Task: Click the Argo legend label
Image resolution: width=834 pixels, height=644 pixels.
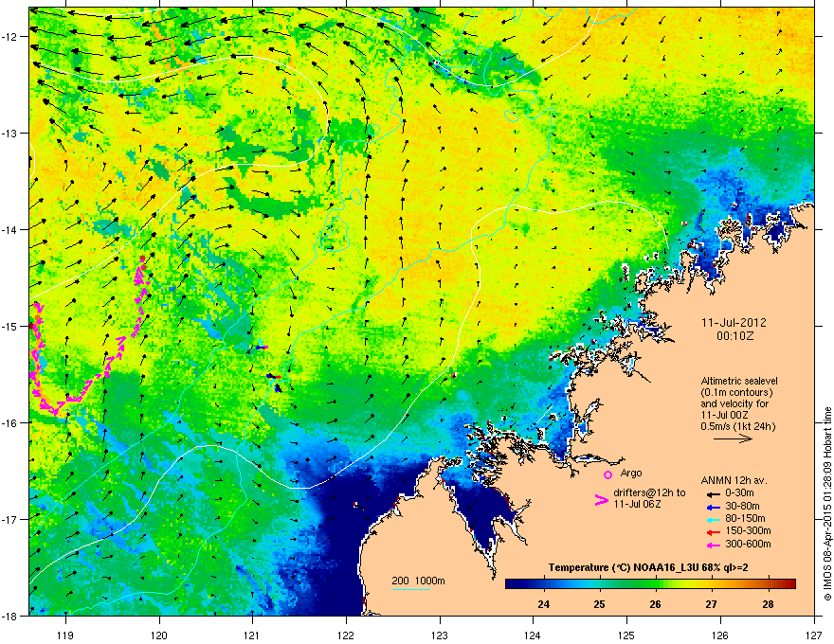Action: tap(631, 473)
